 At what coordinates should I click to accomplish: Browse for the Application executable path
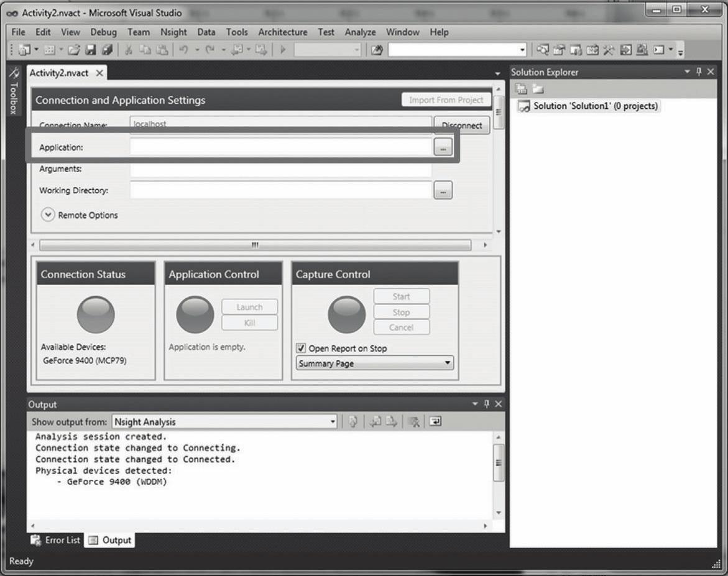443,148
